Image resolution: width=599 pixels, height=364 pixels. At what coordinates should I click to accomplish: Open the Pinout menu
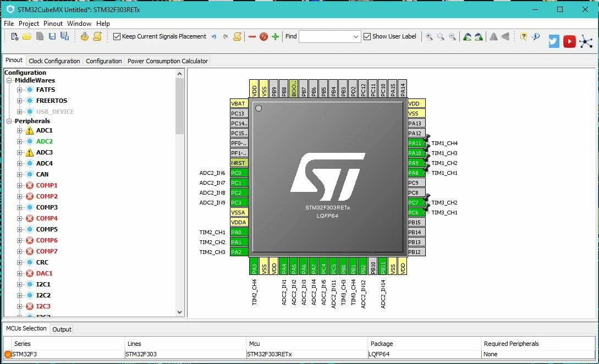click(x=53, y=24)
